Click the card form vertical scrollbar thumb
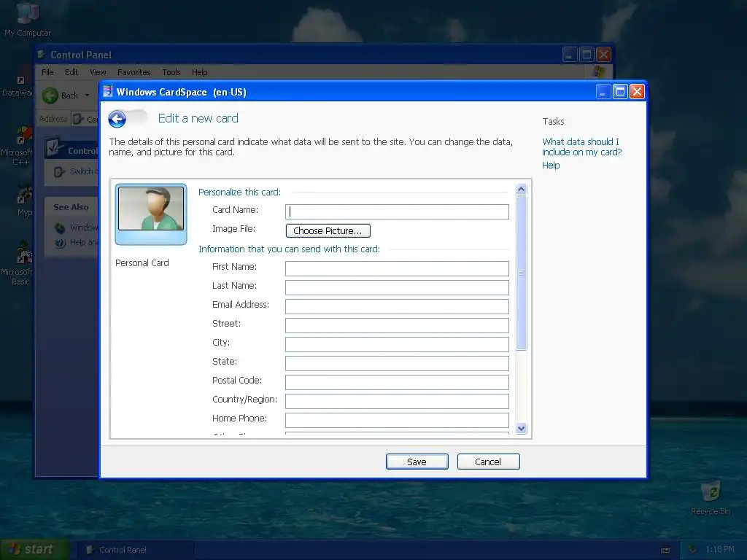This screenshot has width=747, height=560. pos(521,273)
